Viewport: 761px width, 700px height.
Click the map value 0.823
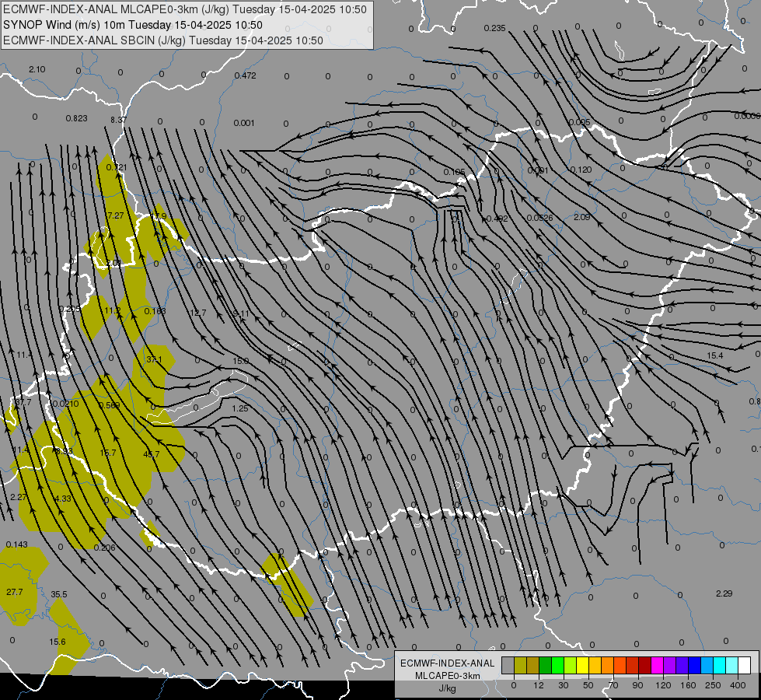point(77,118)
